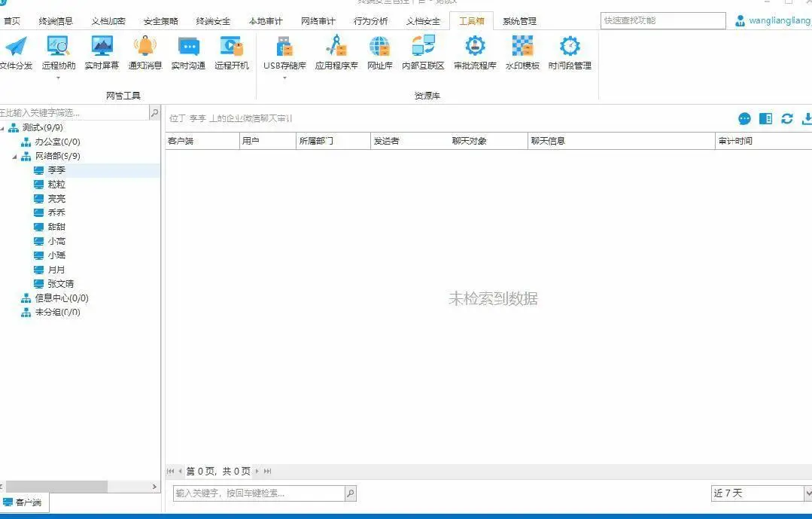Open the 水印模板 watermark template tool
This screenshot has width=812, height=519.
(x=522, y=53)
